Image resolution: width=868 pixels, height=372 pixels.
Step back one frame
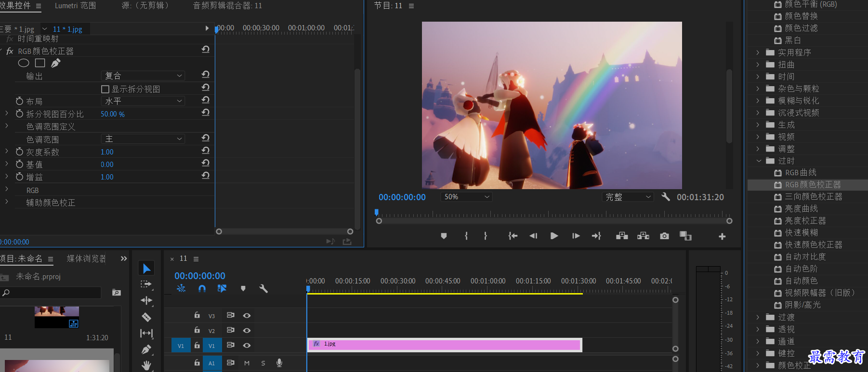coord(533,236)
